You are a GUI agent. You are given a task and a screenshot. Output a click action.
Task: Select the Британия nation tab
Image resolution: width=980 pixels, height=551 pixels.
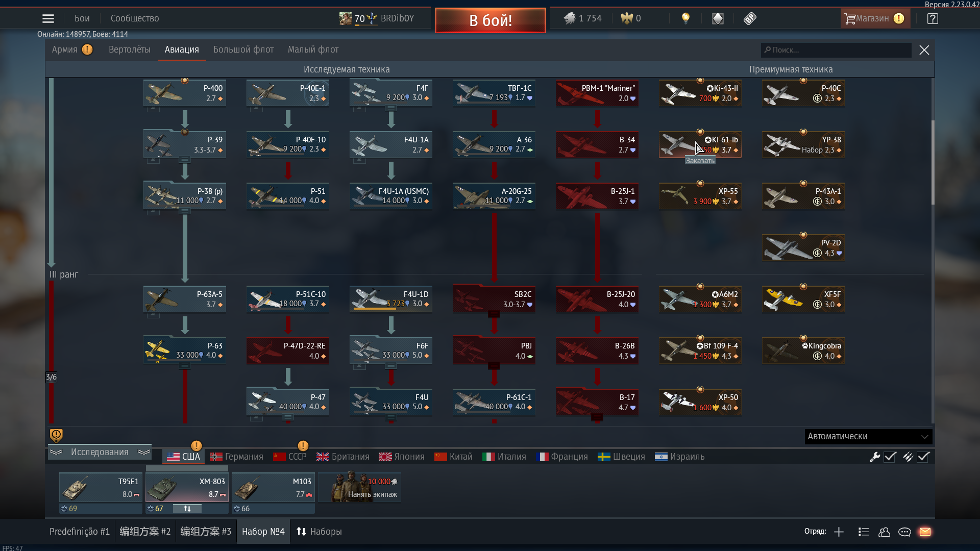point(342,457)
